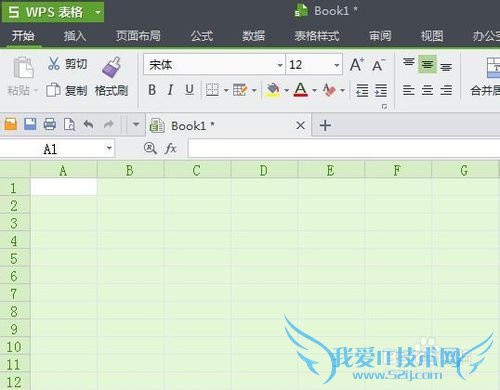Decrease font size with A- icon
Viewport: 500px width, 390px height.
[x=378, y=65]
